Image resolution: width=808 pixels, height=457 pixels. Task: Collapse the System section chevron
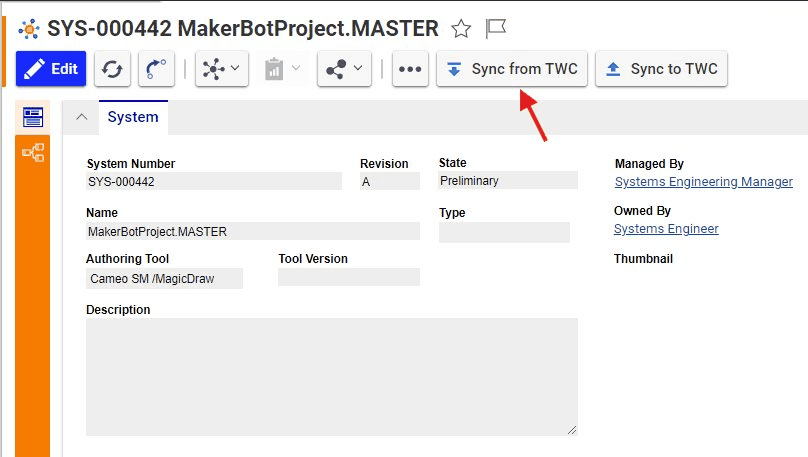(x=81, y=117)
